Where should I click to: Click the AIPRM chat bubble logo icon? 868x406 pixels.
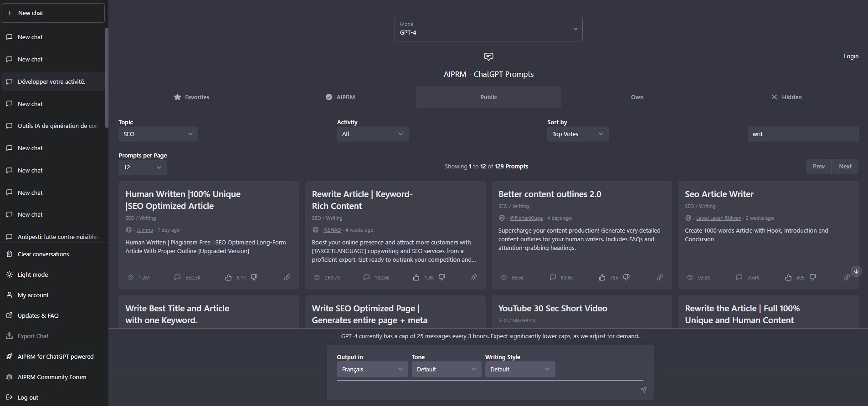488,57
